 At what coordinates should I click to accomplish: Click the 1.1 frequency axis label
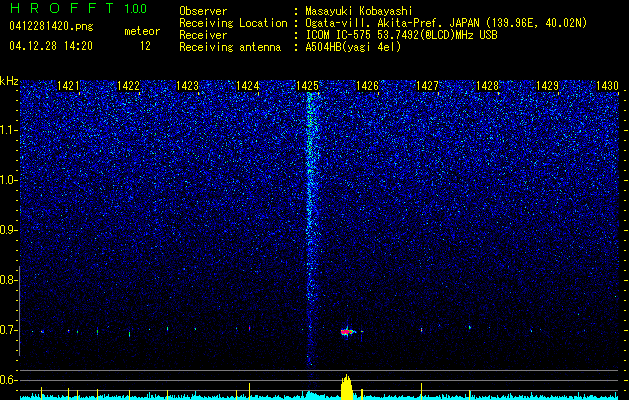8,130
